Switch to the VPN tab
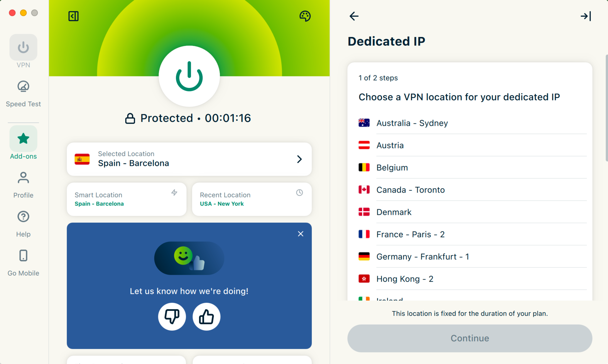This screenshot has height=364, width=608. pyautogui.click(x=23, y=51)
